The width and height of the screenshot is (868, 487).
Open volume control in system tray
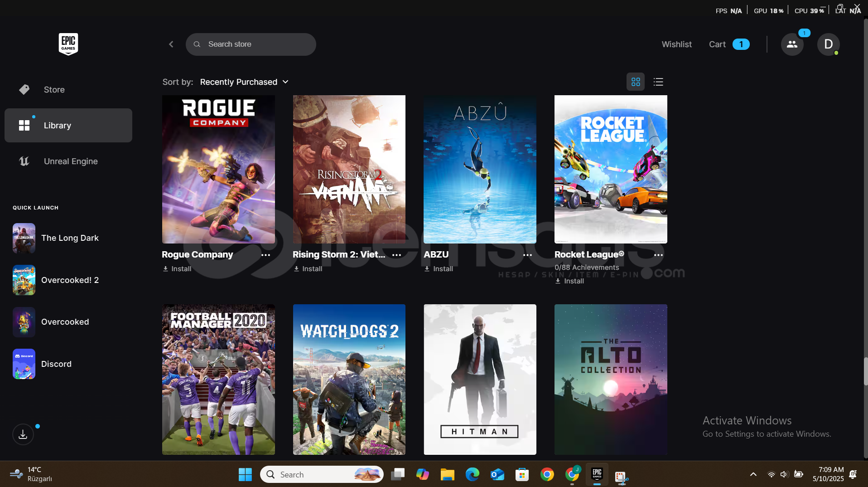point(784,475)
